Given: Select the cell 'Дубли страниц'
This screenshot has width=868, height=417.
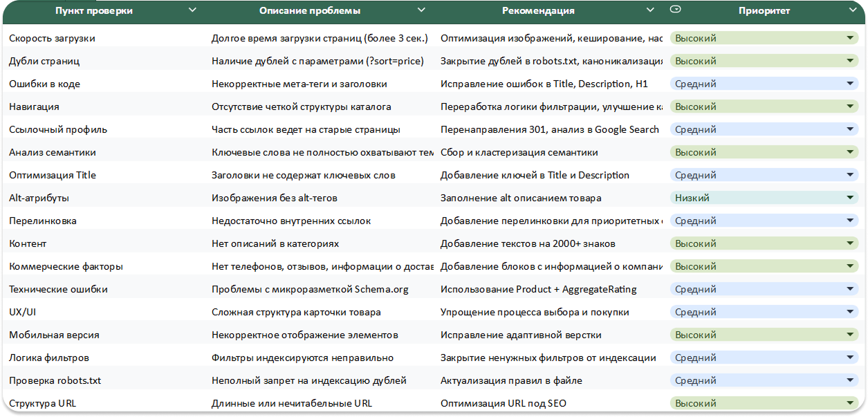Looking at the screenshot, I should coord(44,61).
